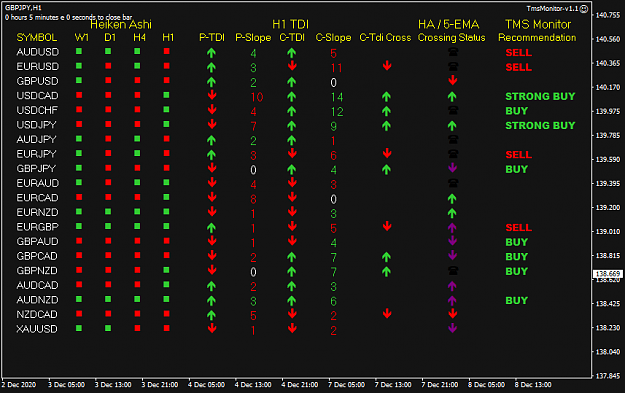The width and height of the screenshot is (625, 393).
Task: Click the GBPAUD purple down arrow icon
Action: click(452, 241)
